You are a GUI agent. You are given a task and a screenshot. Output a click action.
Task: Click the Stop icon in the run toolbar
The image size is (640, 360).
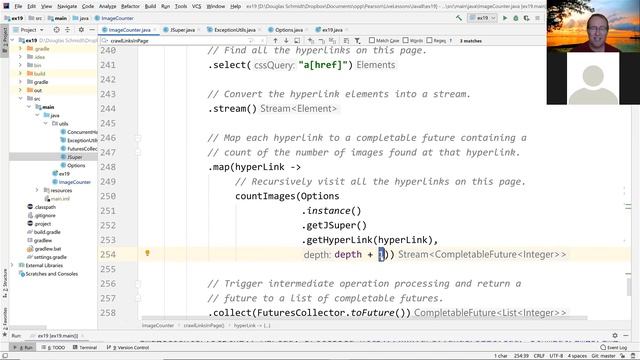[538, 18]
